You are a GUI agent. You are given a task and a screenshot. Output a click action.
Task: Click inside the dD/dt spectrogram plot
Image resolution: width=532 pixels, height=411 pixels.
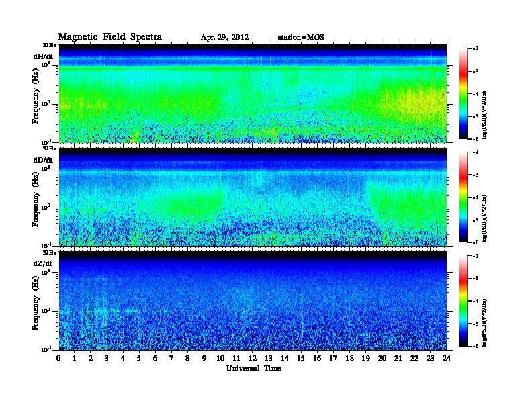click(253, 197)
